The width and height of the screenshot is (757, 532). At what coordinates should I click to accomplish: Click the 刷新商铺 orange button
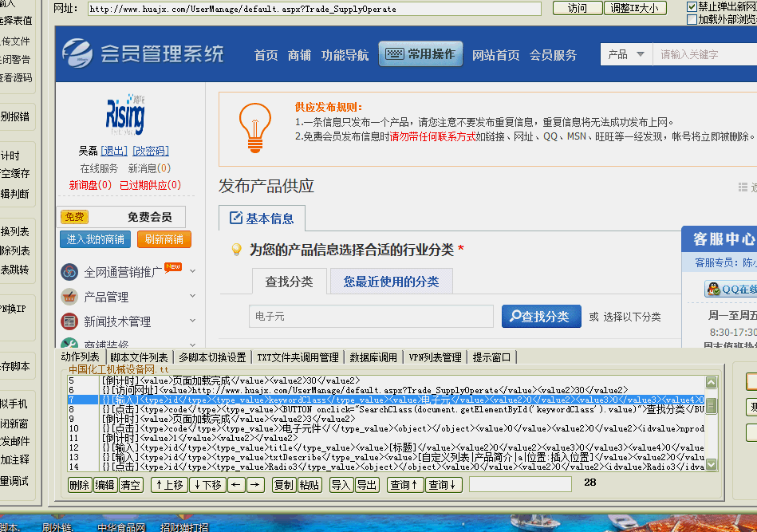click(164, 239)
